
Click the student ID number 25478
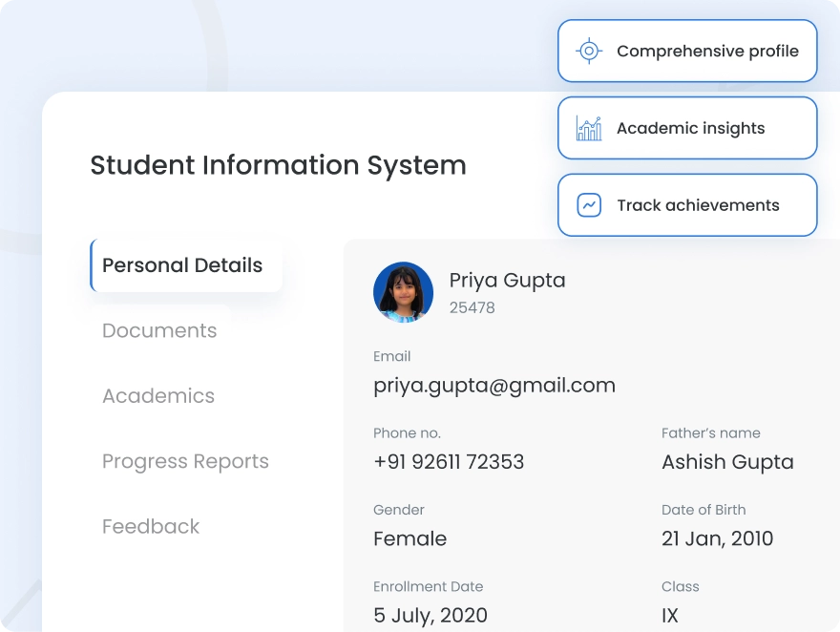pyautogui.click(x=472, y=307)
